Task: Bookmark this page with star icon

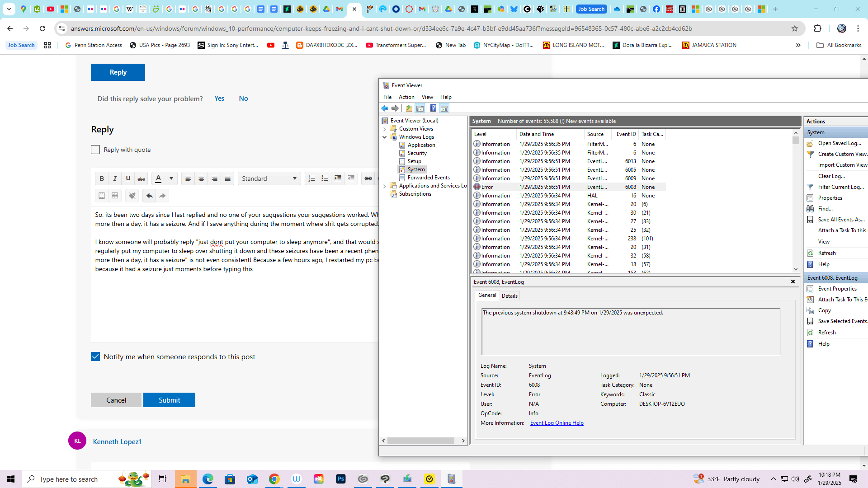Action: (x=795, y=28)
